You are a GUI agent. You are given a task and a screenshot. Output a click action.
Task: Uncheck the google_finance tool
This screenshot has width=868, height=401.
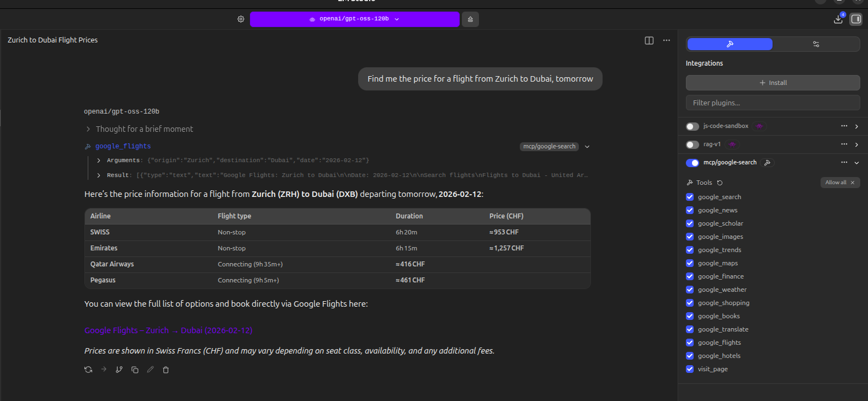[690, 276]
